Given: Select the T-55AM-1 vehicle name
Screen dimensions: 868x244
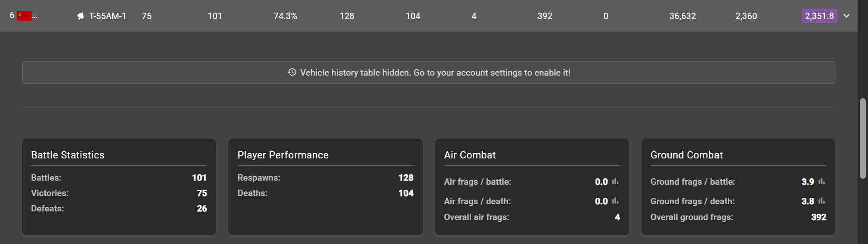Looking at the screenshot, I should 108,16.
